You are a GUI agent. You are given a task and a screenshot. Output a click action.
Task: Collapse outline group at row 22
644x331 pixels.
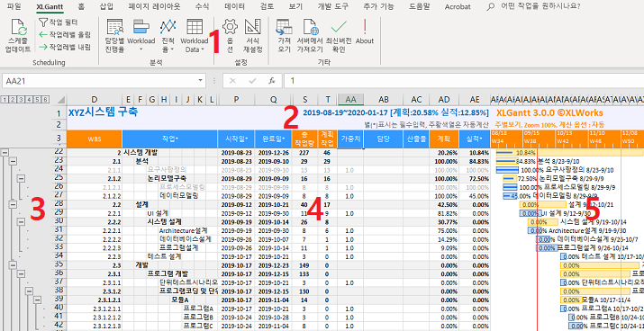click(5, 152)
